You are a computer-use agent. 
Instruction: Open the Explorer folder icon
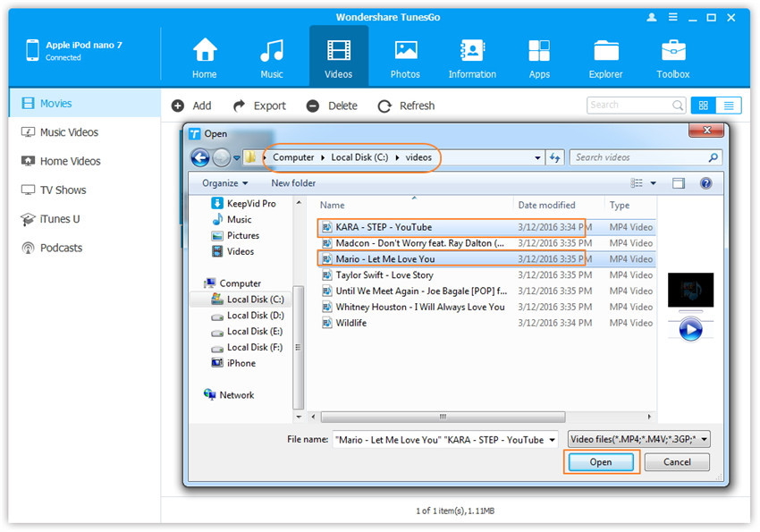click(x=605, y=51)
